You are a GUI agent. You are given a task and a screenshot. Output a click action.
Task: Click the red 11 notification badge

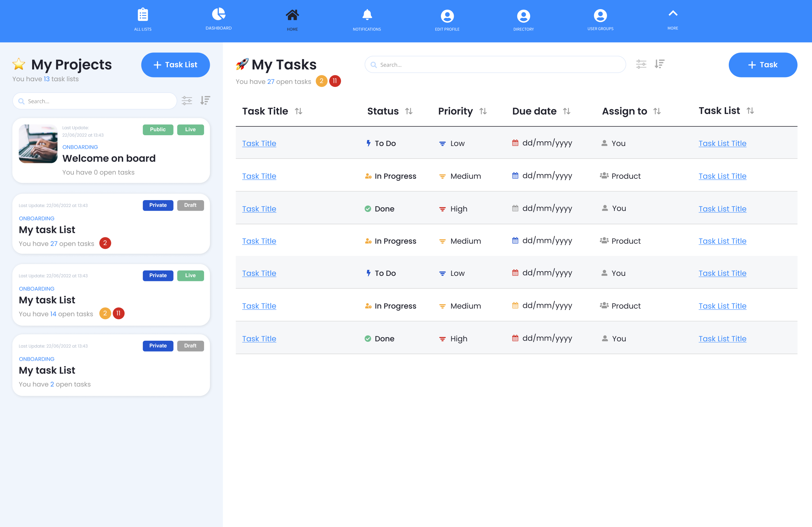(x=335, y=81)
